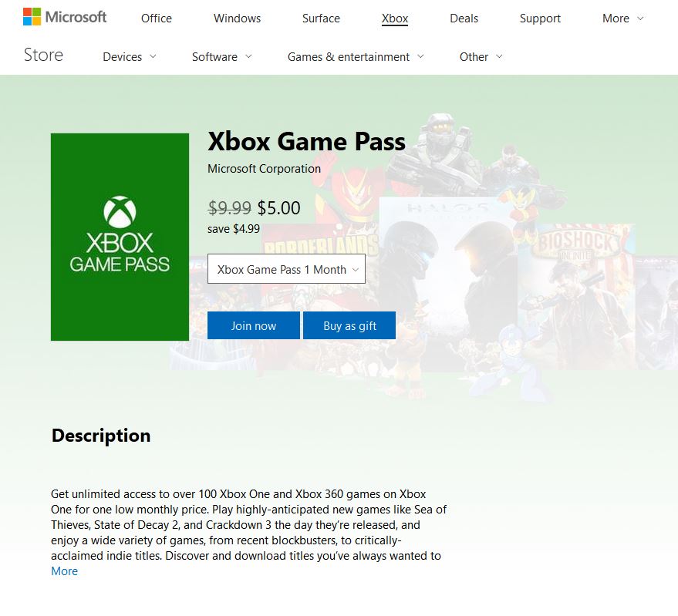Click the Xbox Game Pass cover image
678x616 pixels.
(120, 237)
